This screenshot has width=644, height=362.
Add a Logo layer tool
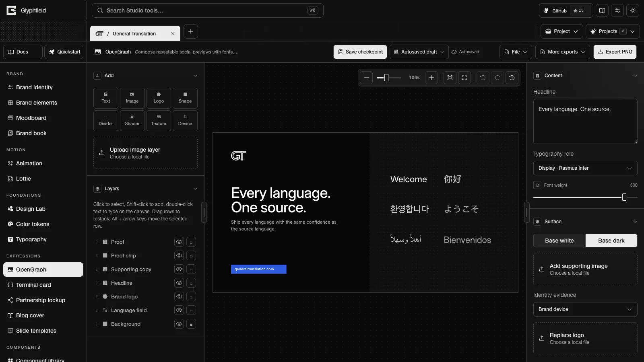click(x=159, y=98)
